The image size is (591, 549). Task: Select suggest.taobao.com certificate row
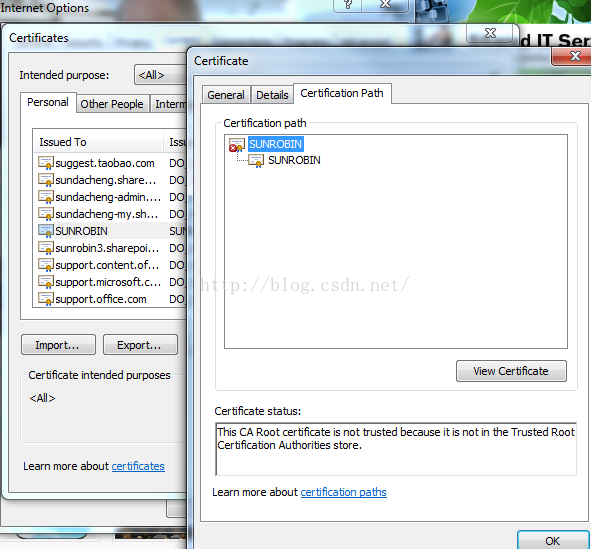pos(111,163)
